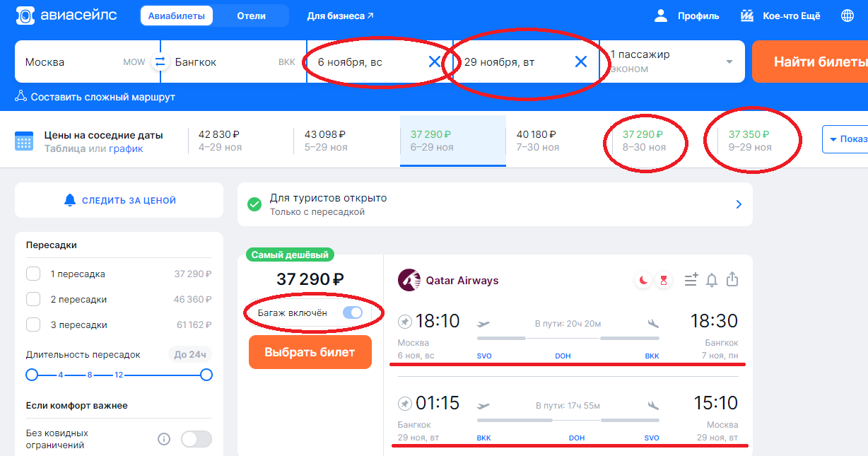The width and height of the screenshot is (868, 456).
Task: Open the Профиль user icon
Action: tap(661, 16)
